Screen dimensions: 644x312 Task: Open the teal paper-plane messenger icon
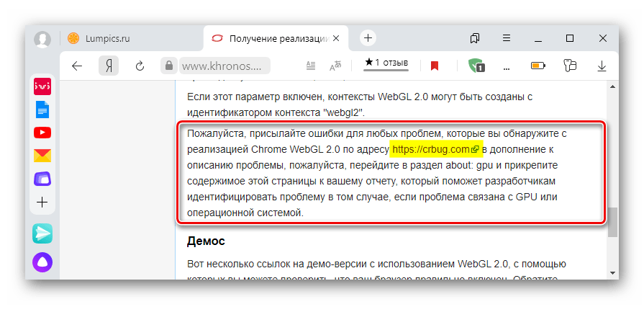point(42,233)
